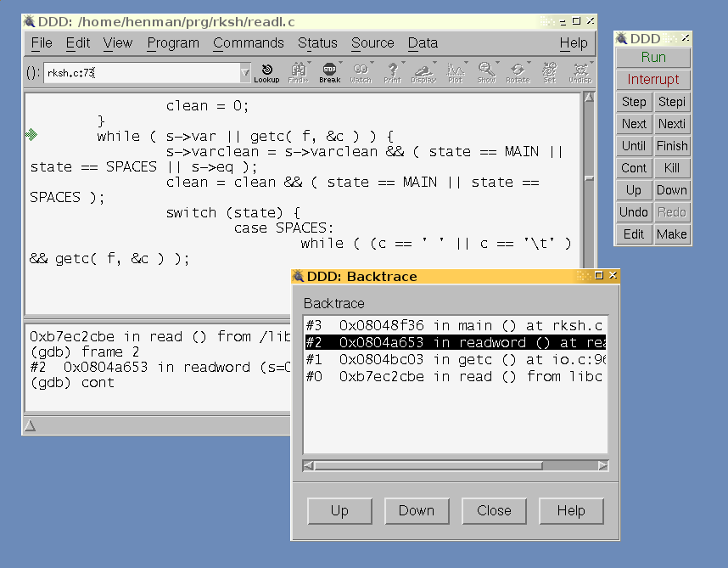Open the Source menu
The height and width of the screenshot is (568, 728).
(372, 42)
